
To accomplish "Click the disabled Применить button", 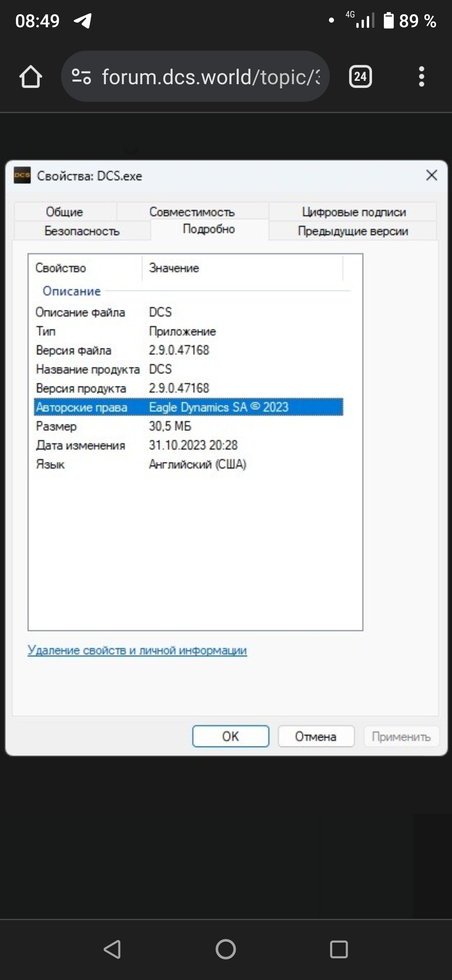I will (x=401, y=736).
